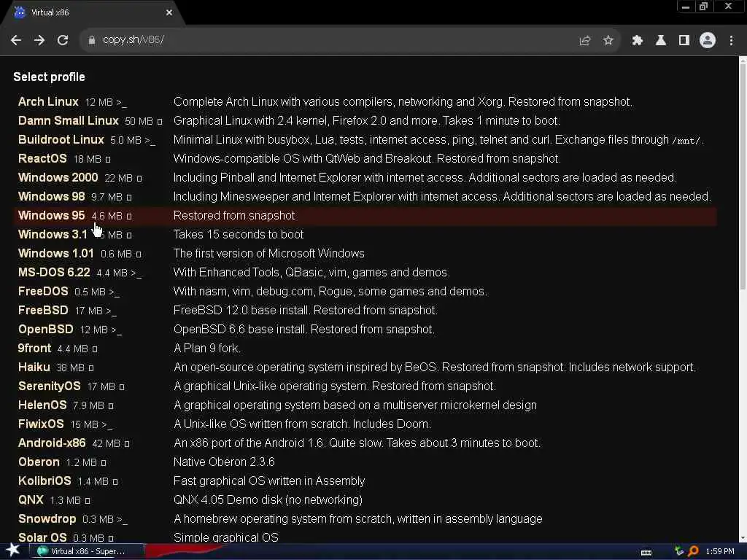Screen dimensions: 747x560
Task: Start the MS-DOS 6.22 profile
Action: (x=54, y=273)
